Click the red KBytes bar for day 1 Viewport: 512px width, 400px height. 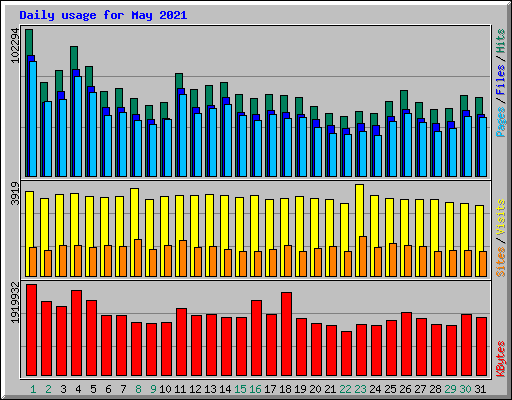click(32, 330)
